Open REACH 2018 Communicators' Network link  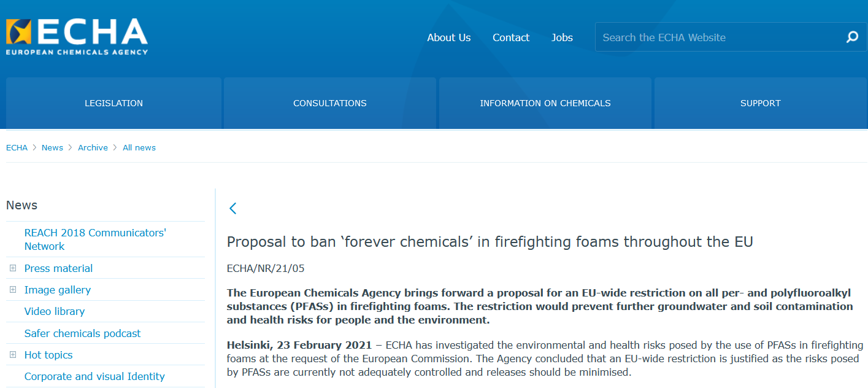95,239
